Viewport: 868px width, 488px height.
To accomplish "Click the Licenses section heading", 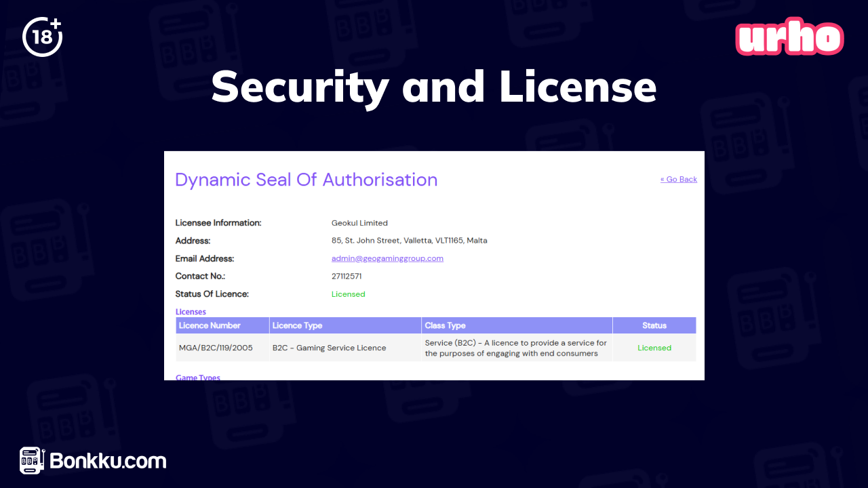I will 191,312.
